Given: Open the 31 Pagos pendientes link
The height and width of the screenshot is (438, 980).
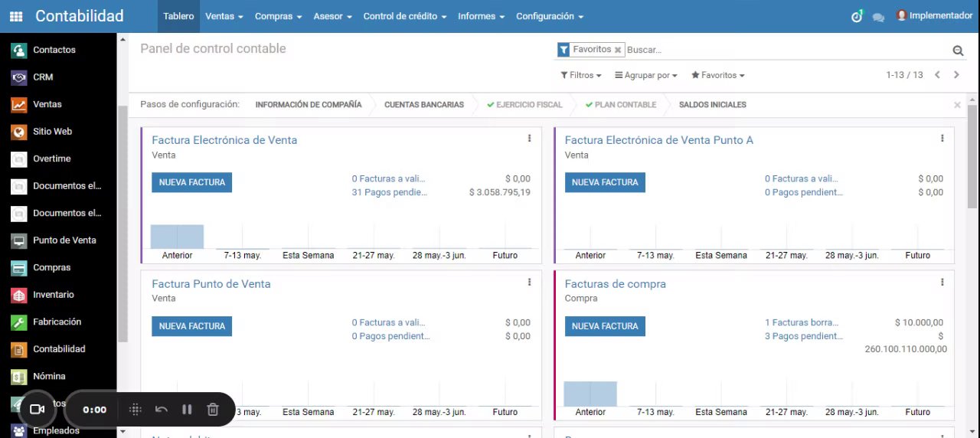Looking at the screenshot, I should 389,192.
